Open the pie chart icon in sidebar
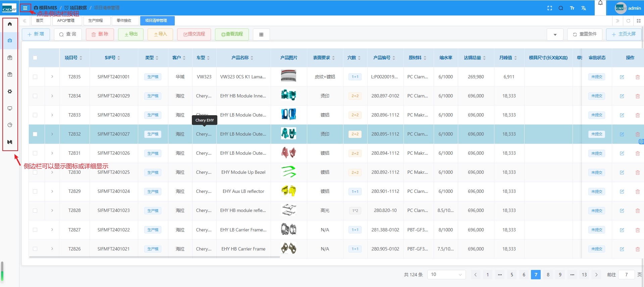644x287 pixels. (10, 125)
